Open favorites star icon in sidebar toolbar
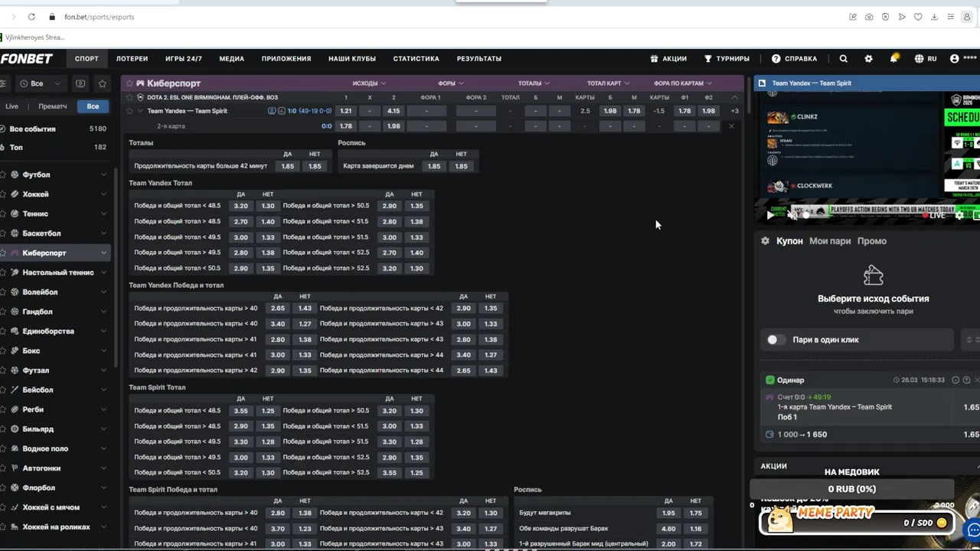Image resolution: width=980 pixels, height=551 pixels. pyautogui.click(x=102, y=83)
